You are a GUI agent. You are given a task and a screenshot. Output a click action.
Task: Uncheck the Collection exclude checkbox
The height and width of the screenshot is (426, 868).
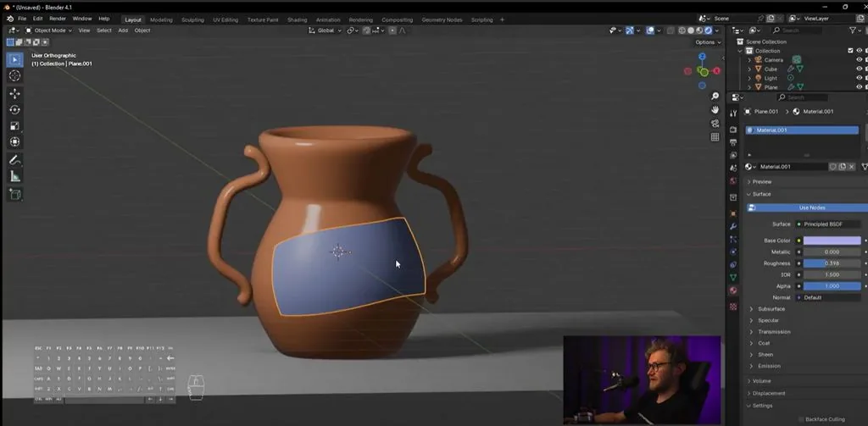(851, 50)
